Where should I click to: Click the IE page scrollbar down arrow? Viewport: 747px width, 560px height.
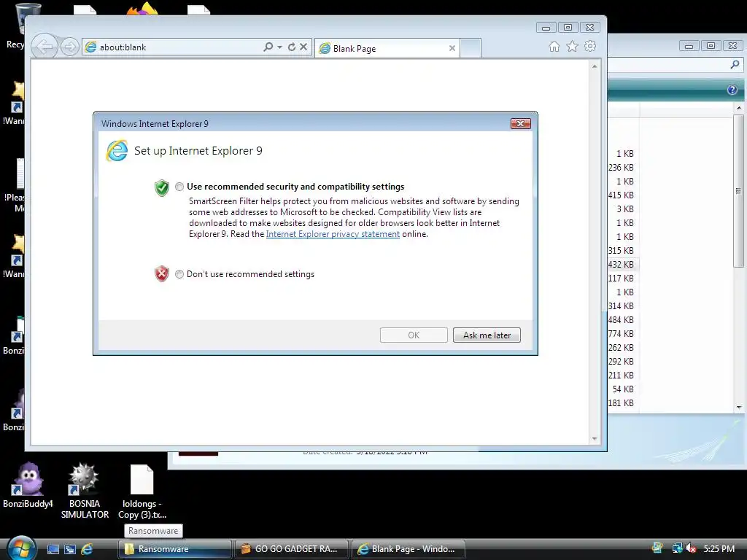[x=595, y=438]
